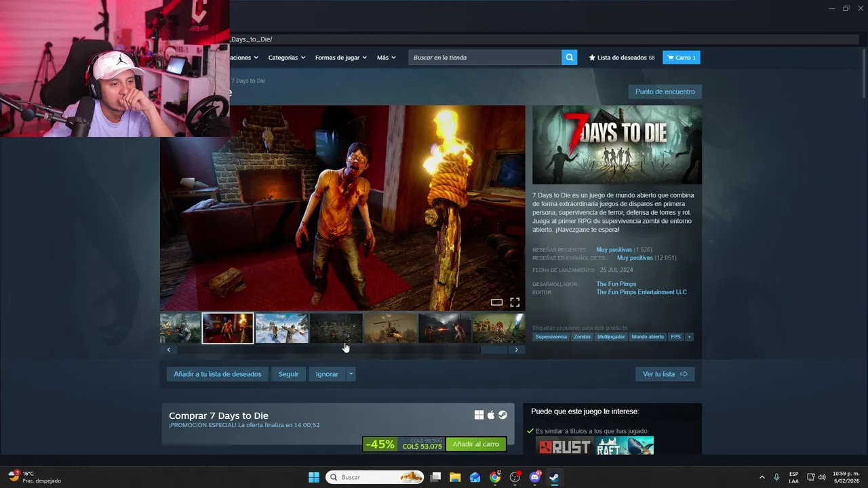Viewport: 868px width, 488px height.
Task: Click the SteamOS platform icon
Action: pos(502,415)
